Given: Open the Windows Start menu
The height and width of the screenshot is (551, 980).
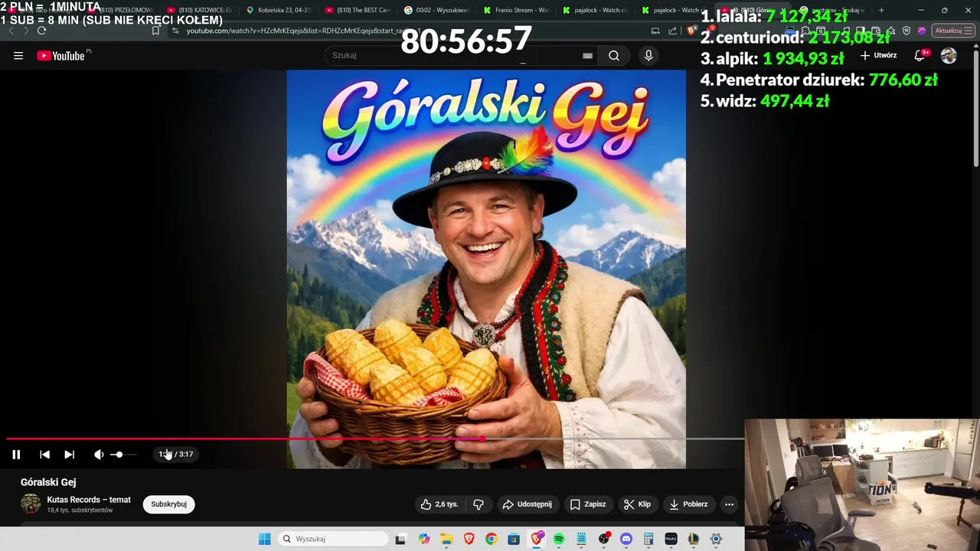Looking at the screenshot, I should click(264, 539).
